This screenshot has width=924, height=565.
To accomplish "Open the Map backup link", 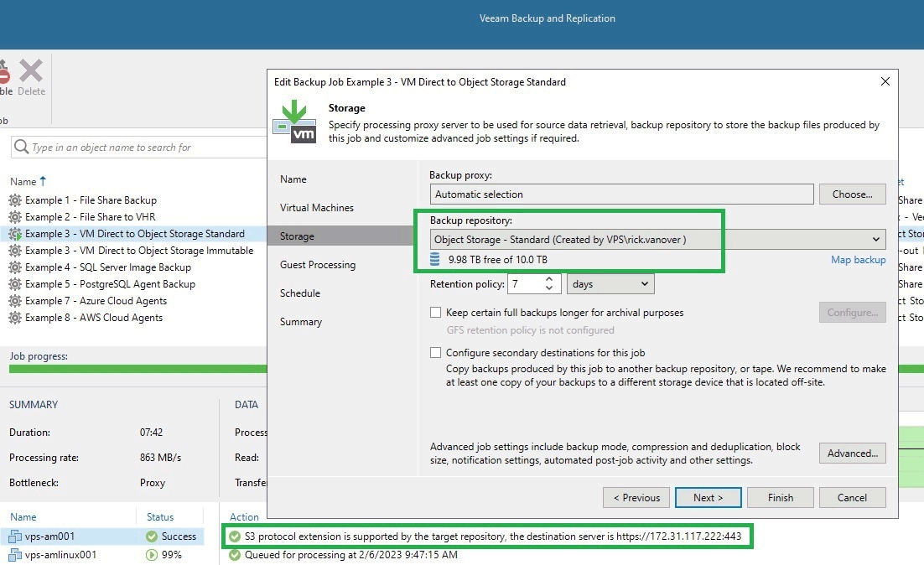I will point(858,260).
